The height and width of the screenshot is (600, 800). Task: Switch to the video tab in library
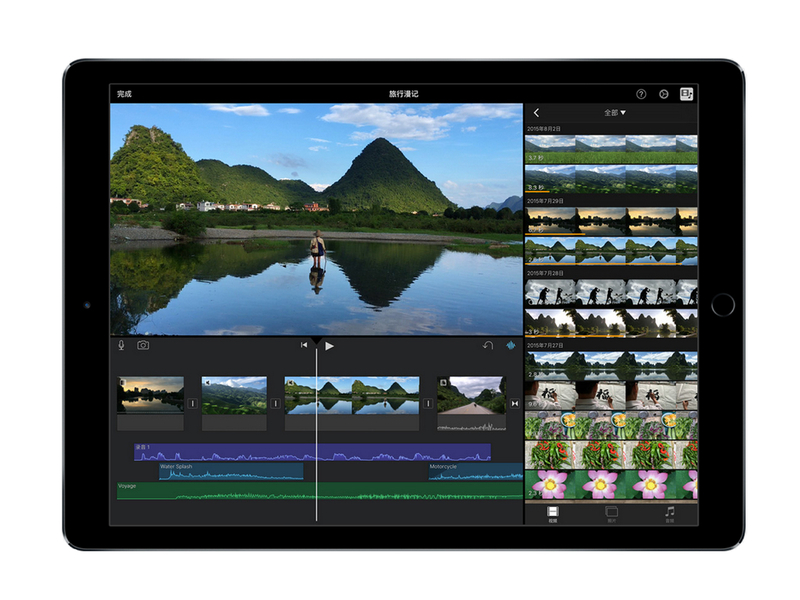point(553,514)
